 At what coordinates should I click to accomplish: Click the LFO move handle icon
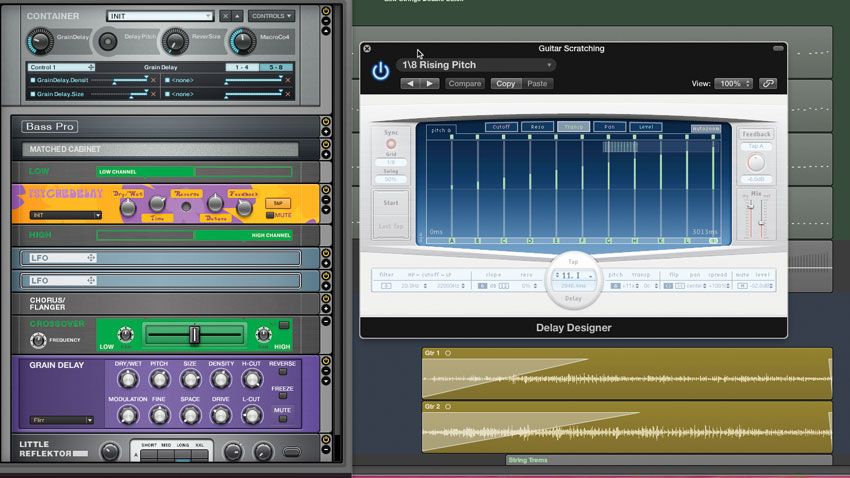coord(91,258)
